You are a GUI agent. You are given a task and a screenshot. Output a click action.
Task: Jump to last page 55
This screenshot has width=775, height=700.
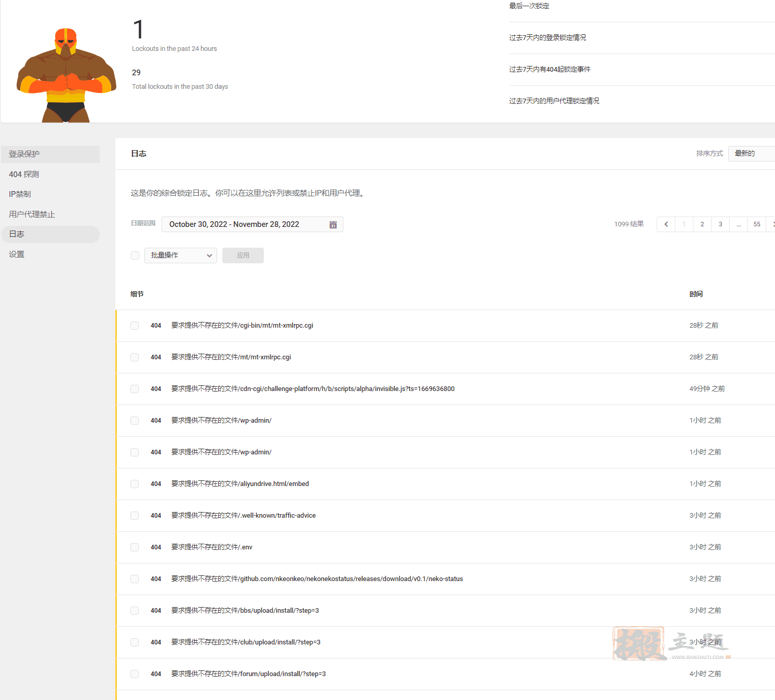[x=757, y=224]
